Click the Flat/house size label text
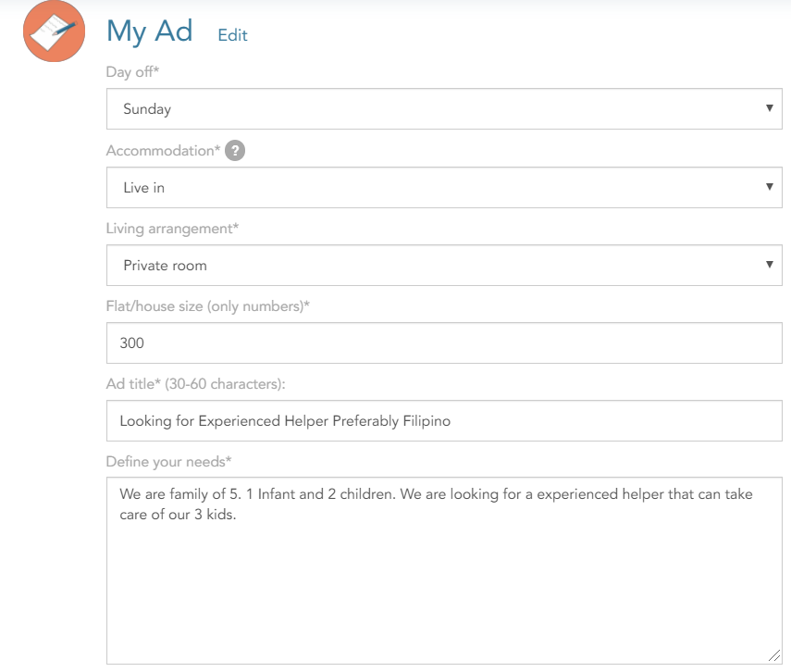 click(208, 306)
